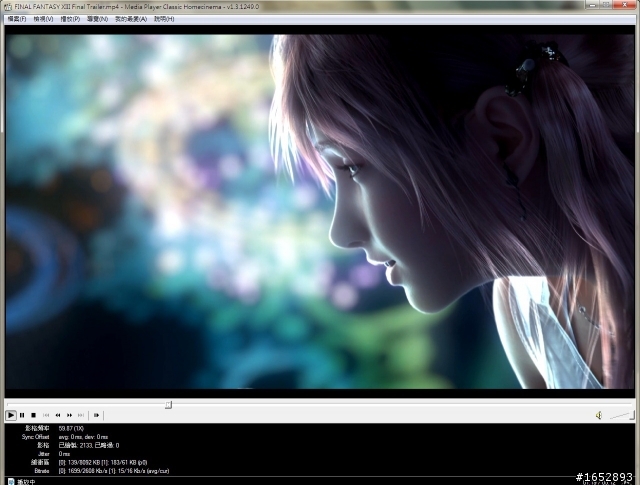Click the seek bar thumb

(168, 405)
